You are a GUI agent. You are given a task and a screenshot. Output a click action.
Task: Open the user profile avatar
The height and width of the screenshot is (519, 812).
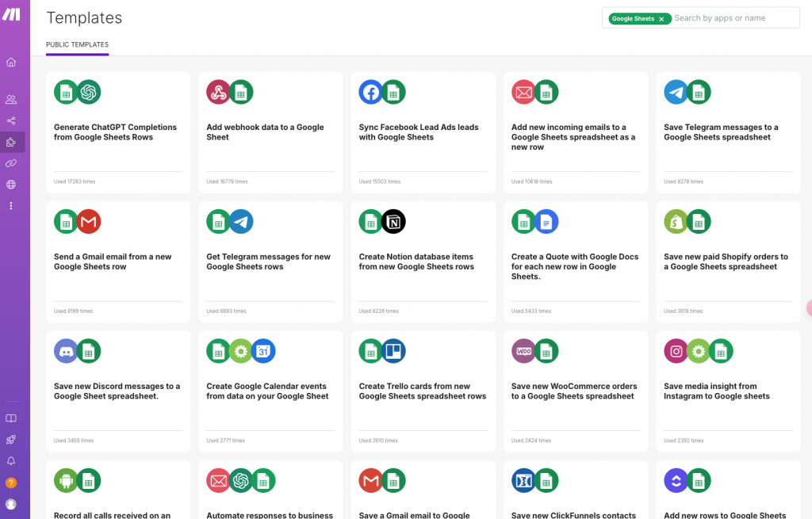(11, 504)
